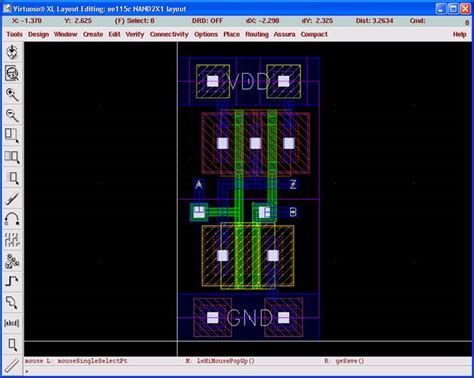Viewport: 474px width, 378px height.
Task: Select the Create Instance icon
Action: point(12,261)
